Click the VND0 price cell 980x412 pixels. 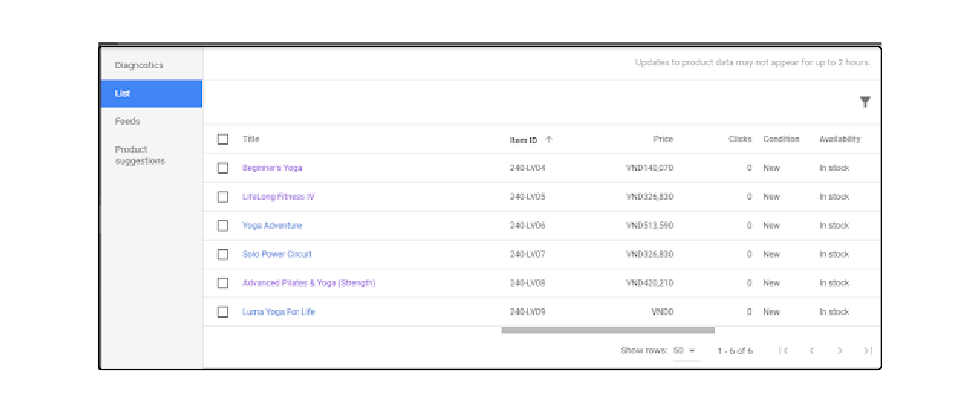click(x=662, y=312)
